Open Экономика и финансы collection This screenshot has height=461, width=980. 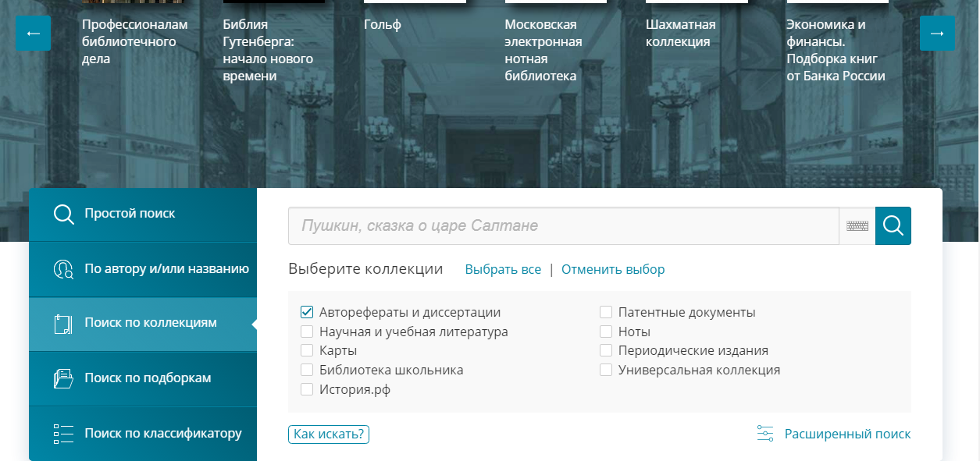tap(836, 50)
